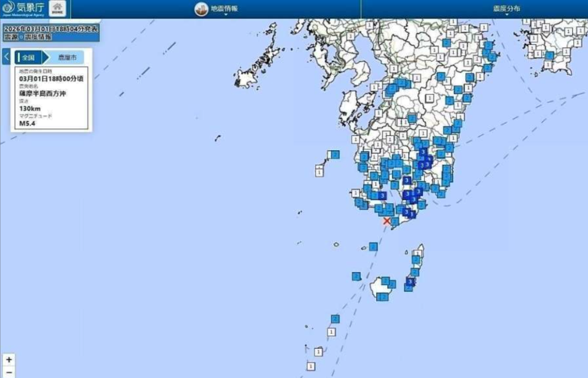Click the isolated intensity 2 marker north of Yakushima
Viewport: 588px width, 378px height.
373,247
